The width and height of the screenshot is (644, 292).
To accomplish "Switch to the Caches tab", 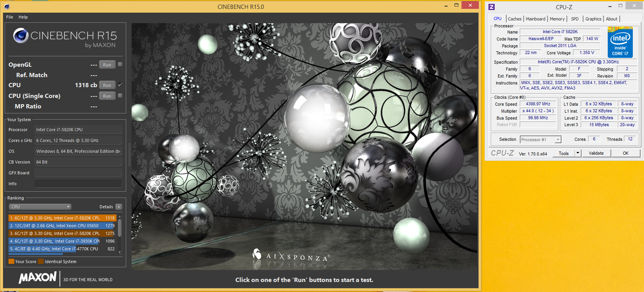I will click(515, 19).
